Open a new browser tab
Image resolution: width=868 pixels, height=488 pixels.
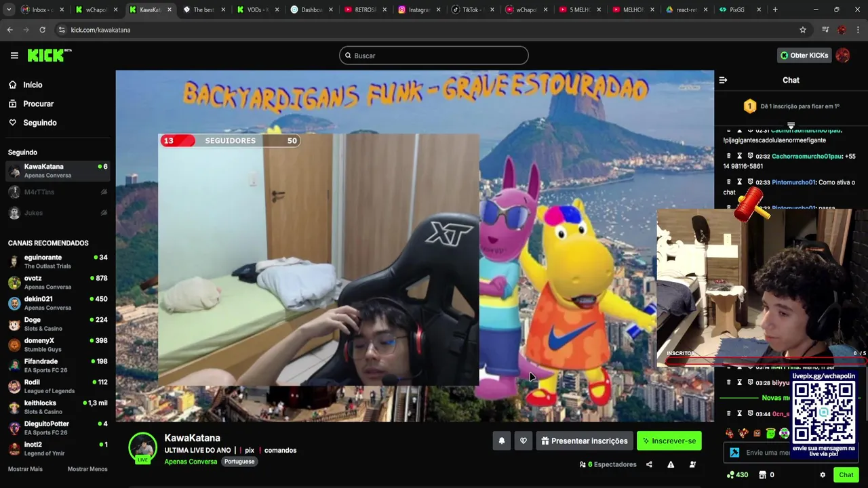[775, 9]
